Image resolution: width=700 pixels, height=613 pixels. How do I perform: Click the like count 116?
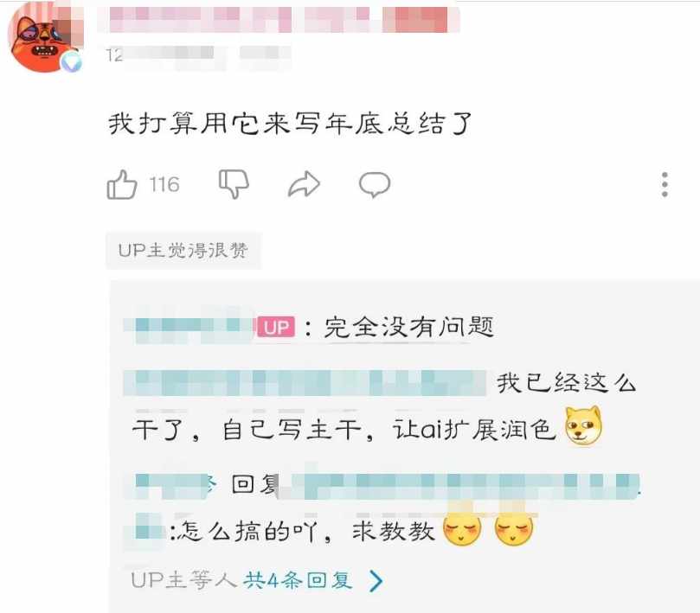(164, 184)
